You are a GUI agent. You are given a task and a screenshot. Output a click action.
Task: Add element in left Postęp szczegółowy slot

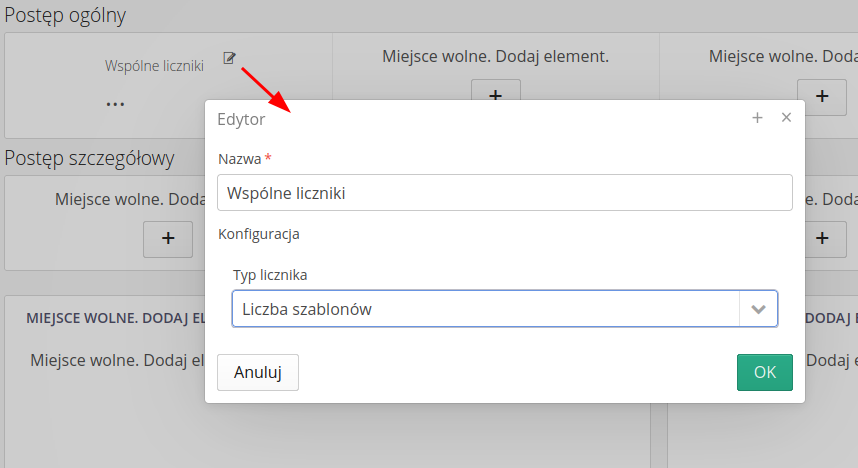168,238
